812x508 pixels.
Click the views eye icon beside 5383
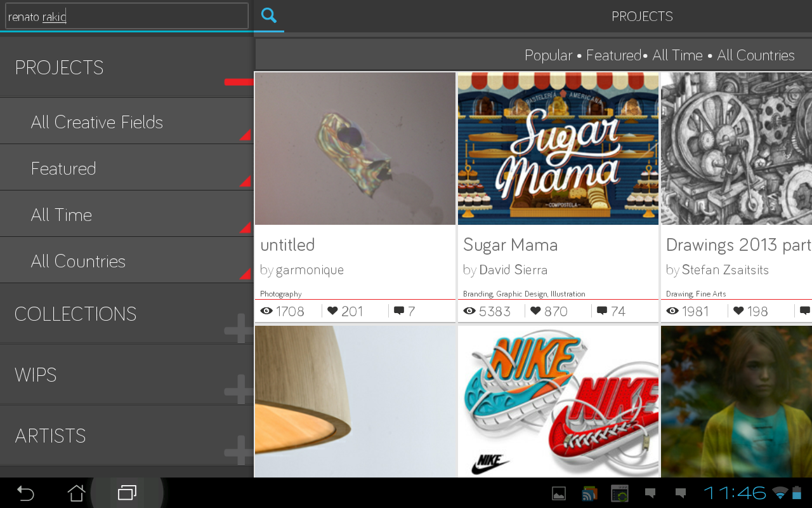pos(469,311)
